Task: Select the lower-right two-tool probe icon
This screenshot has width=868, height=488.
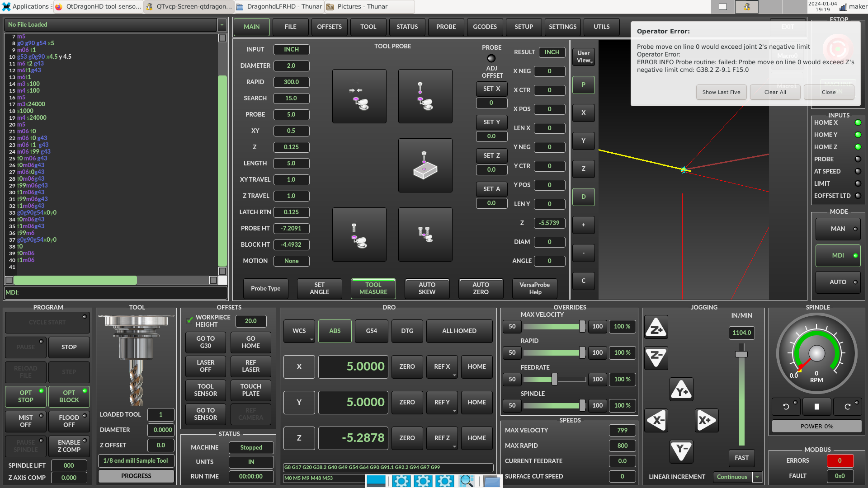Action: point(425,235)
